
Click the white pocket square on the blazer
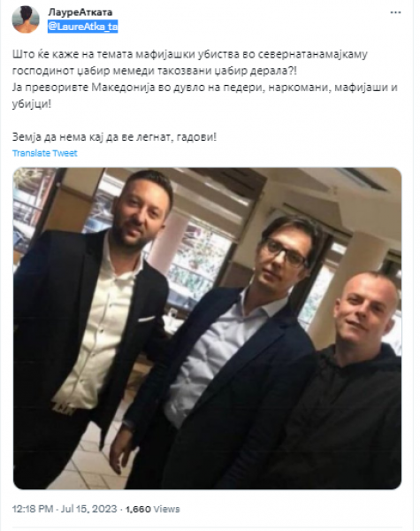pos(146,319)
